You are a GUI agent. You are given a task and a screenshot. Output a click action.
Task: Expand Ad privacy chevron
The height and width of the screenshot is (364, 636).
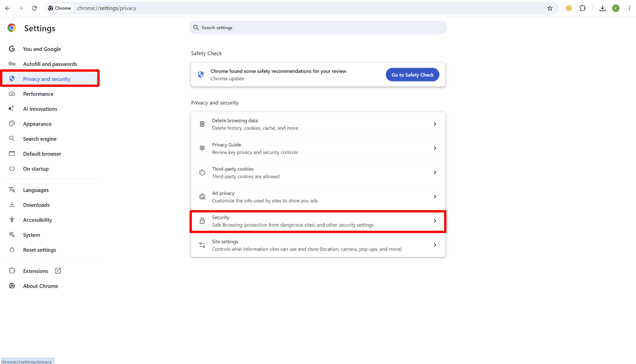click(435, 197)
